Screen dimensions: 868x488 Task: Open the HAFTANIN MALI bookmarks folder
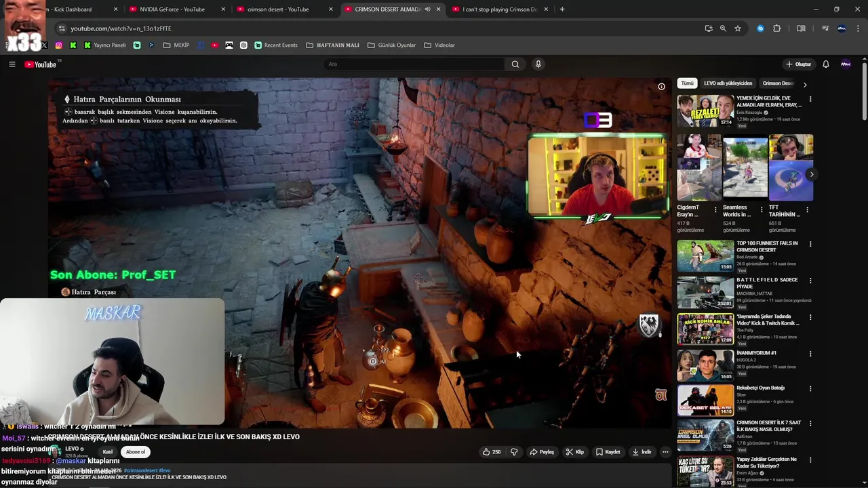tap(333, 45)
